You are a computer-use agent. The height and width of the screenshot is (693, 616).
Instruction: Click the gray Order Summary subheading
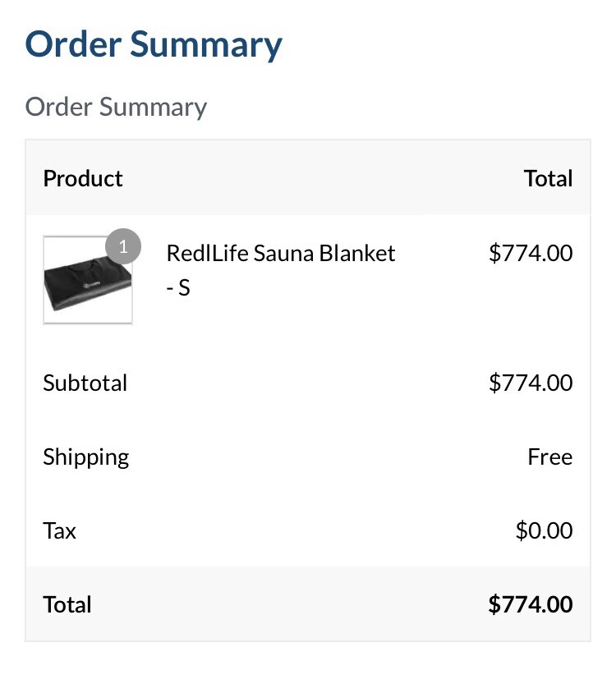[116, 107]
